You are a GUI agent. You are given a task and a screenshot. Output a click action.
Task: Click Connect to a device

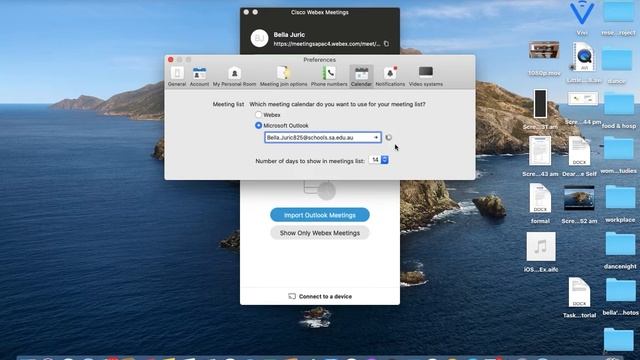click(x=320, y=296)
